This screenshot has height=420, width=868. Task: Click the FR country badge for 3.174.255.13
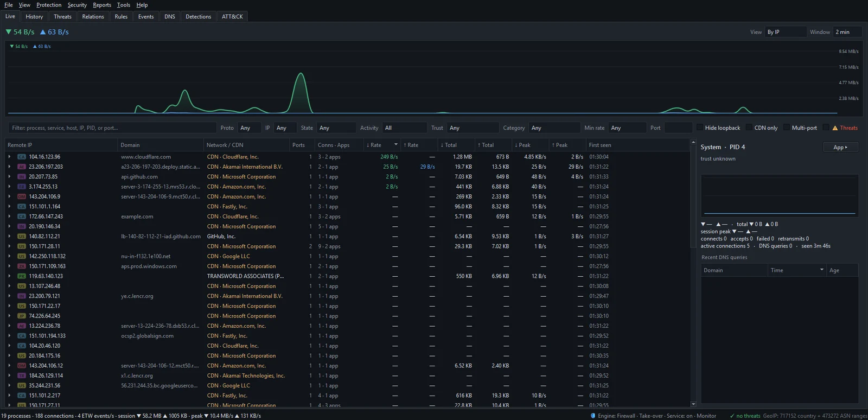point(22,187)
